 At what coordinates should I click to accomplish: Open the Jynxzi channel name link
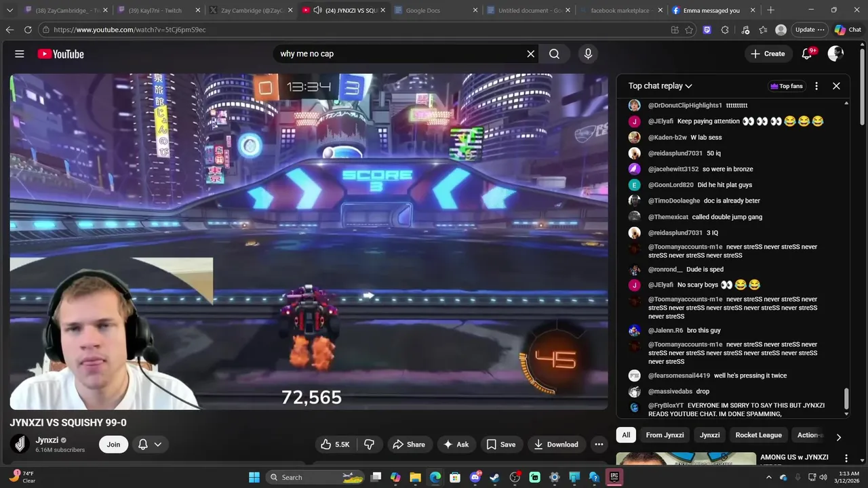coord(47,440)
